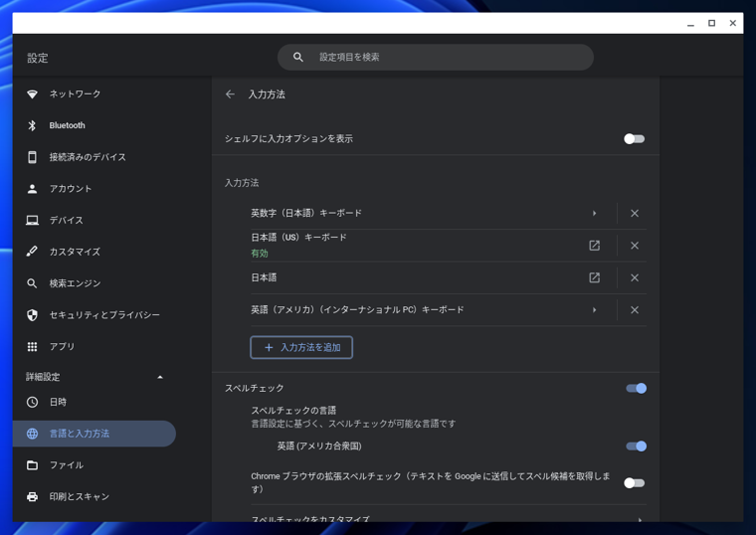
Task: Enable Chrome ブラウザの拡張スペルチェック switch
Action: [634, 483]
